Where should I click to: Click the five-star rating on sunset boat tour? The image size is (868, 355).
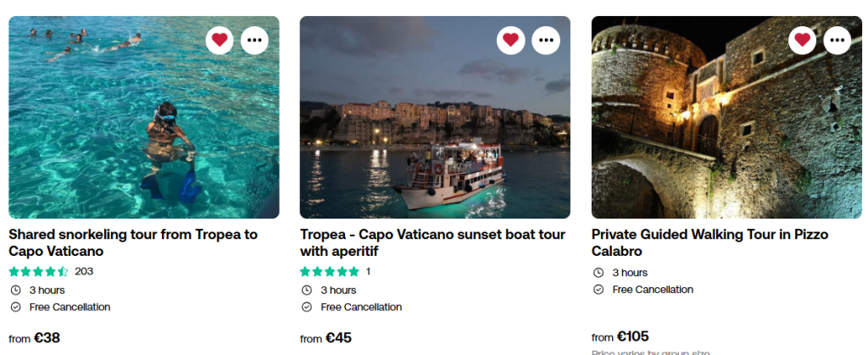coord(330,272)
